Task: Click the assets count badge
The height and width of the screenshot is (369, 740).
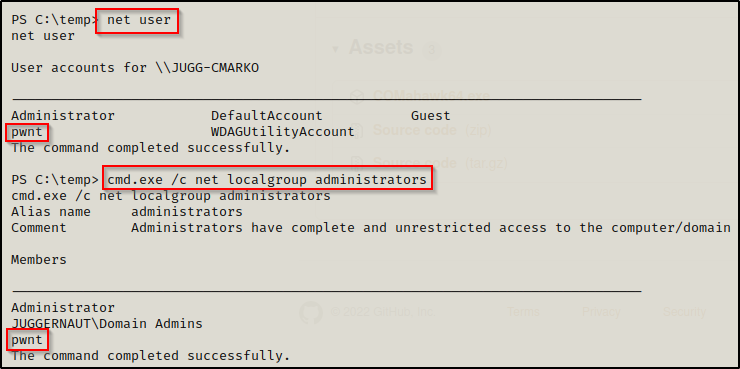Action: [431, 50]
